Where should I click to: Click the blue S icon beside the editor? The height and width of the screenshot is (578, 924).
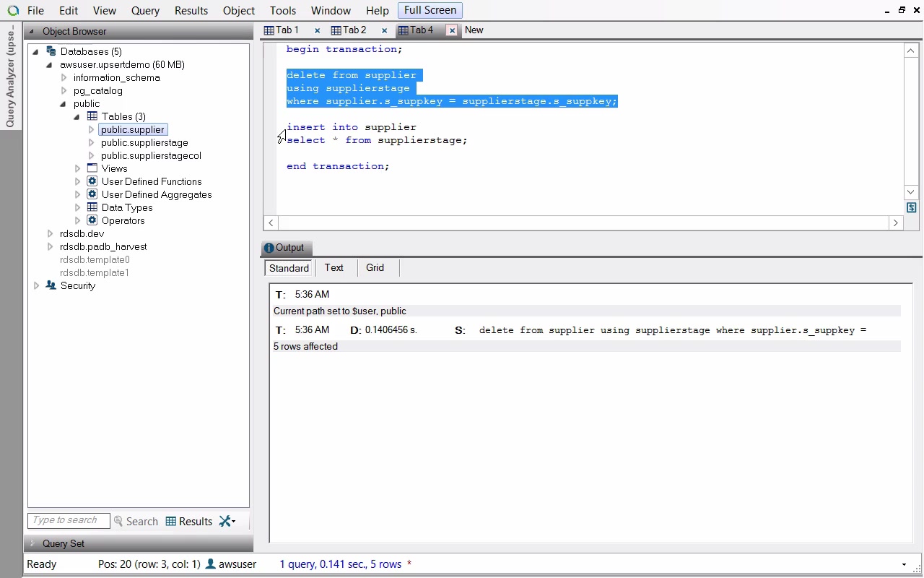pos(911,207)
